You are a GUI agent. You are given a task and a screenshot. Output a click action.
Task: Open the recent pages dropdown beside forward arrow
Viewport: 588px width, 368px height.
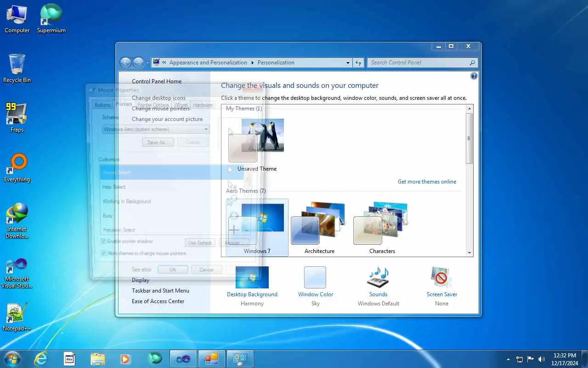147,63
